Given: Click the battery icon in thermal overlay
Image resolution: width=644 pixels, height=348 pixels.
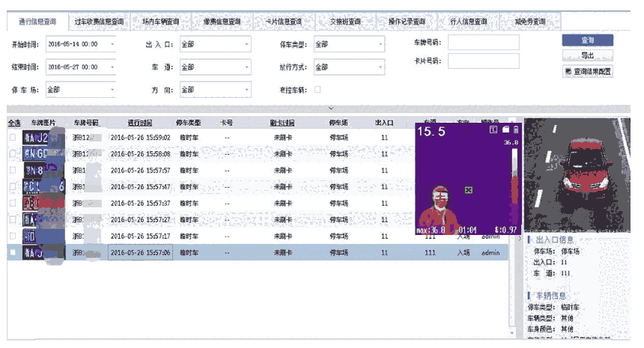Looking at the screenshot, I should click(x=516, y=130).
